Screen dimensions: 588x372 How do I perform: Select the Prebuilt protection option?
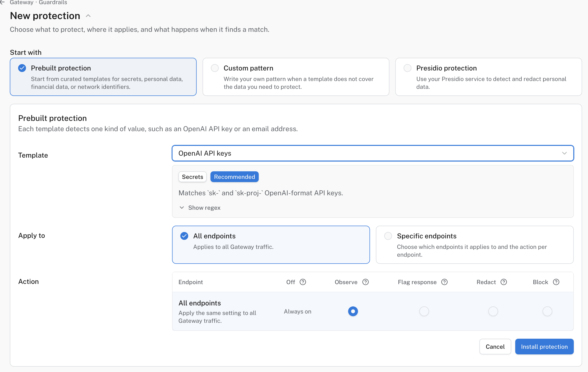[x=103, y=77]
